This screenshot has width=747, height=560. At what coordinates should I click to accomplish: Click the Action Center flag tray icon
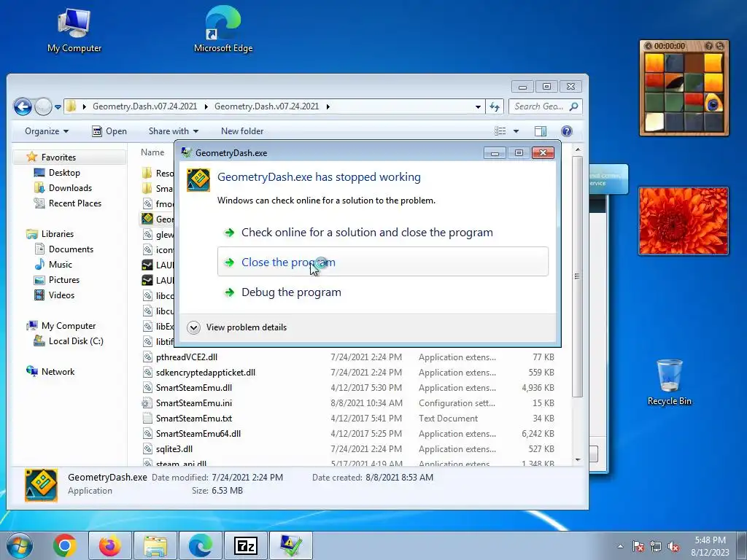(638, 547)
